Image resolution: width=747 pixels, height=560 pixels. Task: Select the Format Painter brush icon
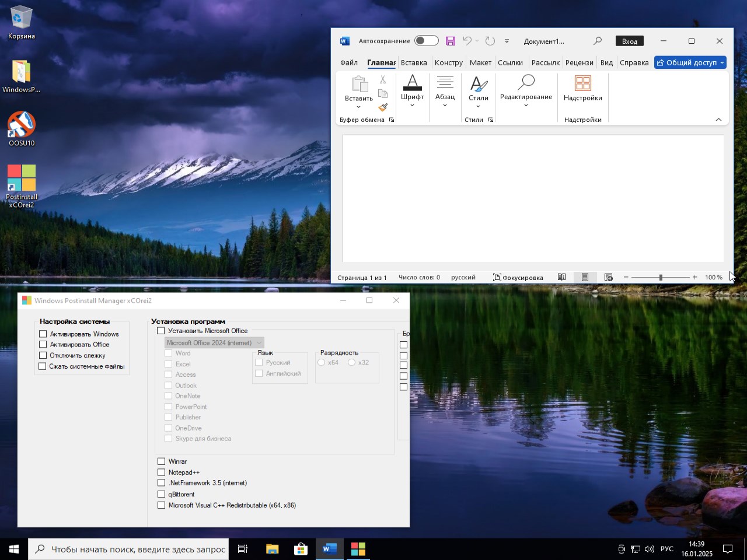(x=383, y=107)
